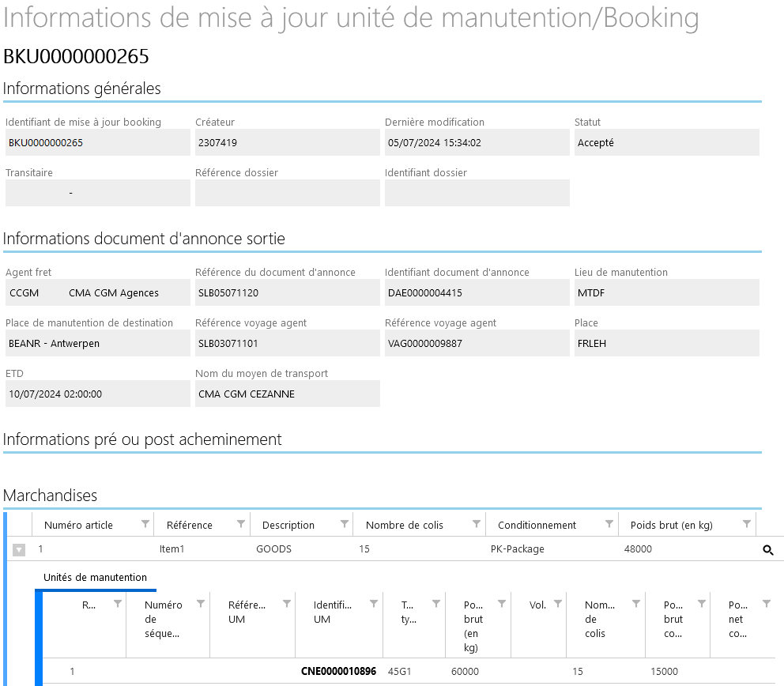Image resolution: width=784 pixels, height=686 pixels.
Task: Click the Conditionnement column header
Action: click(x=537, y=525)
